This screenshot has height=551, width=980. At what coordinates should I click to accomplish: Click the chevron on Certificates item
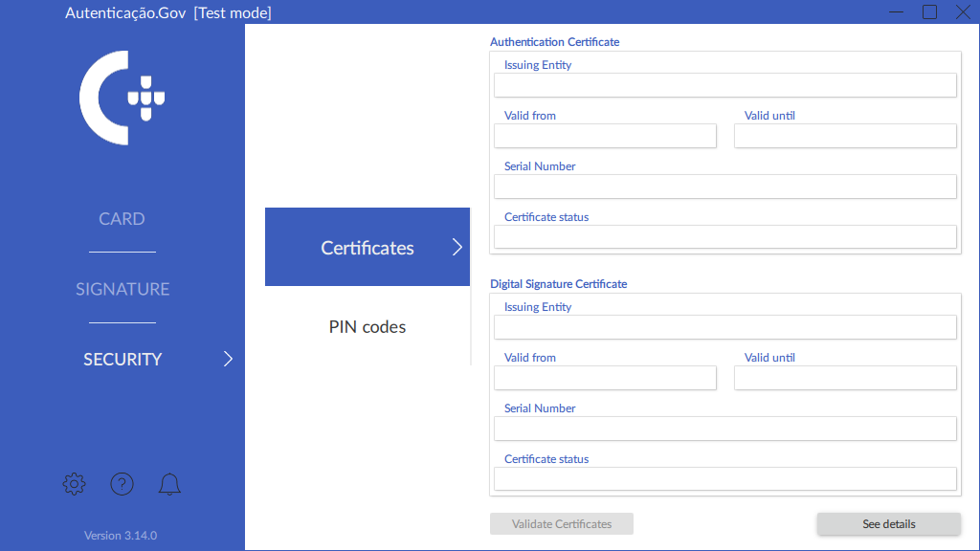457,248
